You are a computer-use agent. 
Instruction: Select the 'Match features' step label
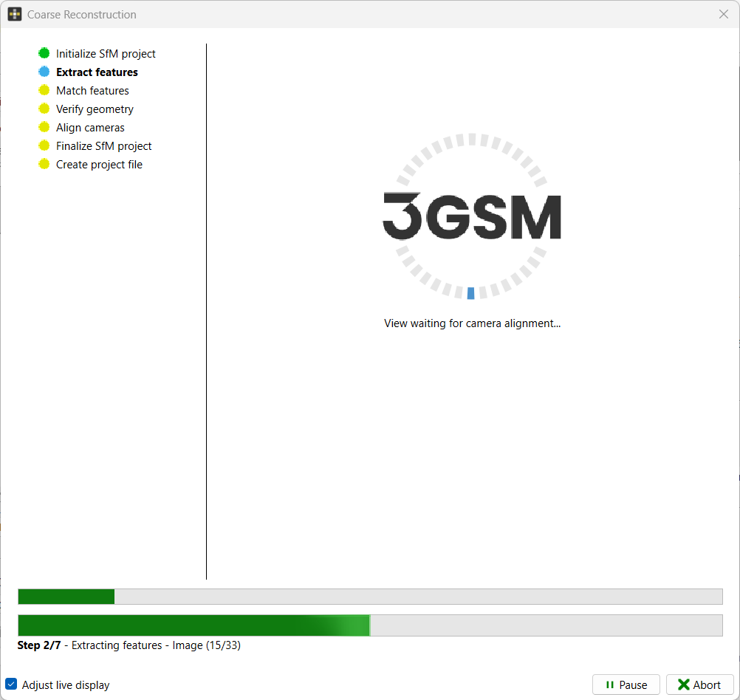click(x=92, y=91)
